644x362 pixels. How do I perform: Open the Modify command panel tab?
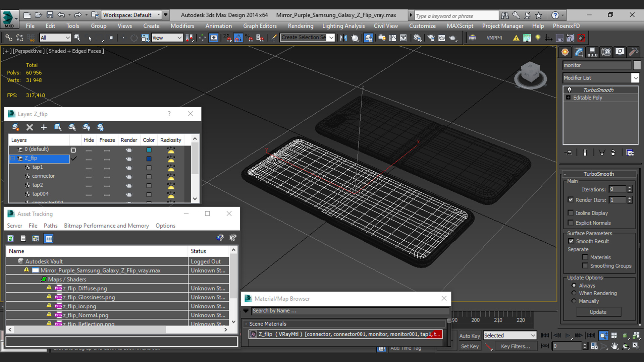[x=579, y=52]
